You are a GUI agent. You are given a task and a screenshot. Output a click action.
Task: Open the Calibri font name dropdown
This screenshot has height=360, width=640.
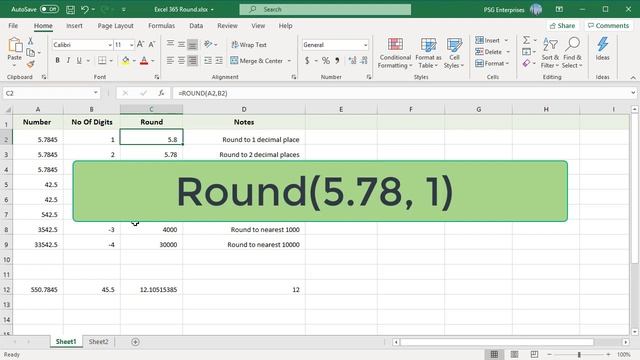(x=110, y=45)
